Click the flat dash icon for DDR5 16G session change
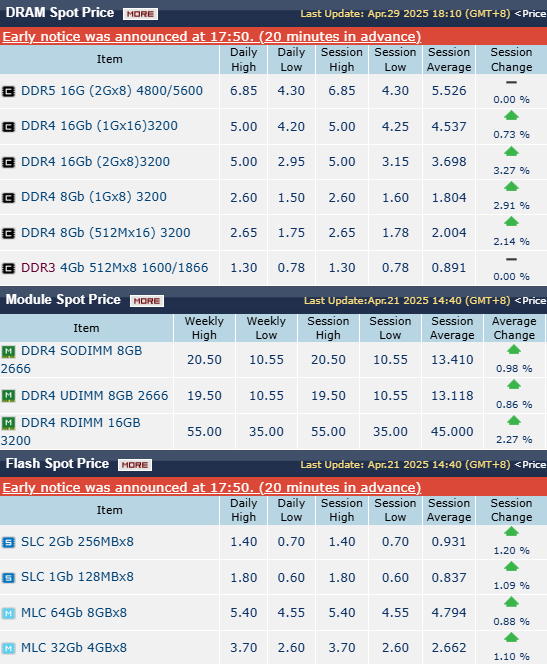547x664 pixels. pos(511,83)
